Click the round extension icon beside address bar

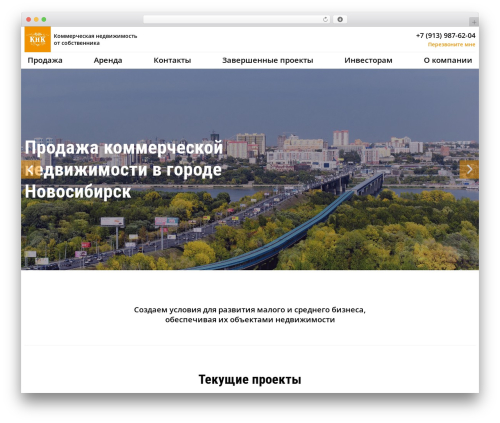click(x=340, y=20)
